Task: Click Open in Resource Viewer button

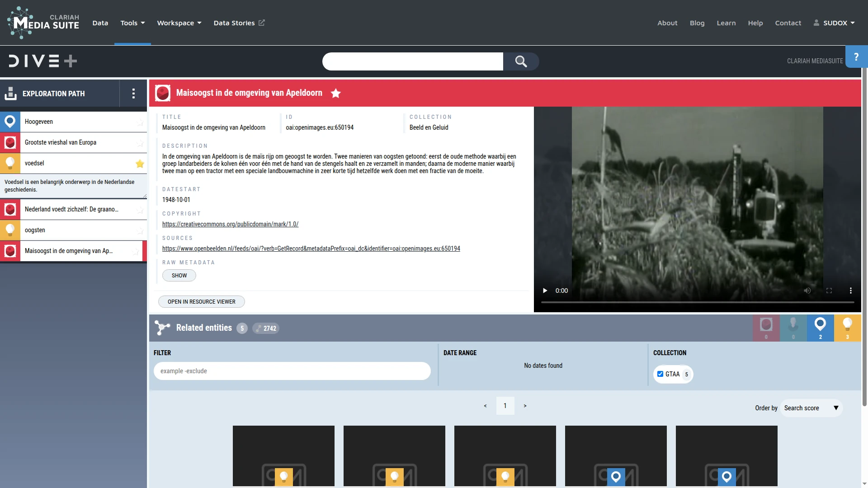Action: click(x=201, y=302)
